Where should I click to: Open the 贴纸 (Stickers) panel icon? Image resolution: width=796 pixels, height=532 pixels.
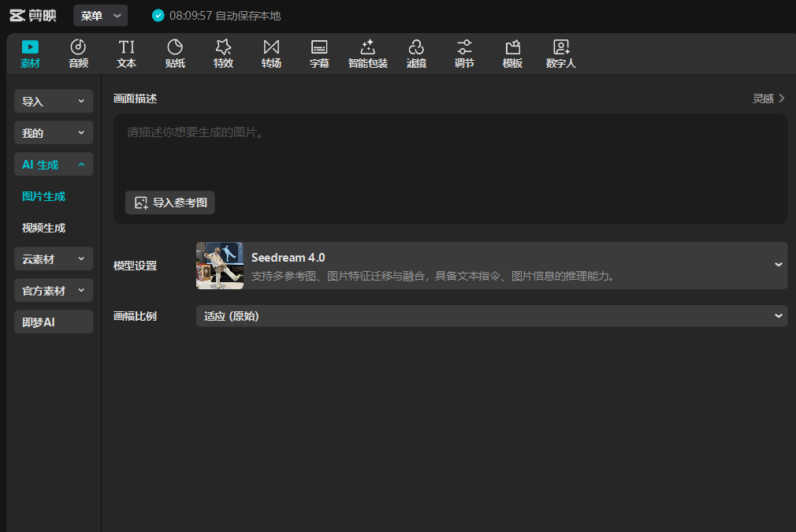tap(175, 48)
